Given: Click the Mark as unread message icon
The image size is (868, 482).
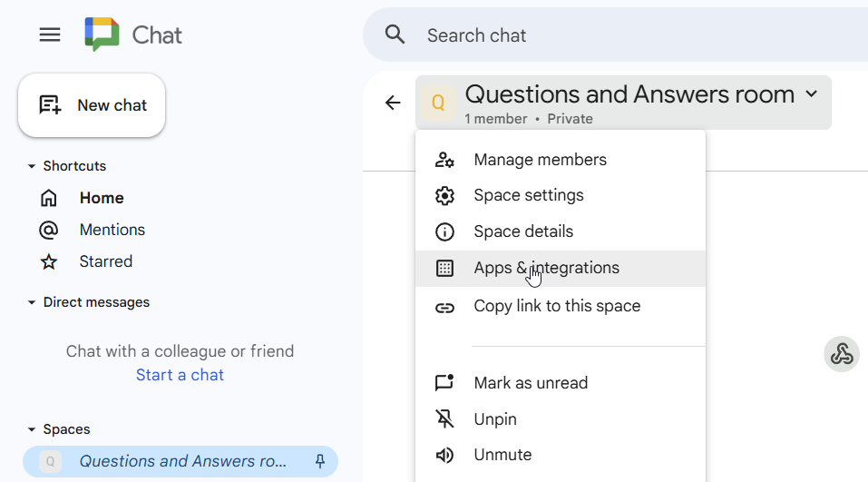Looking at the screenshot, I should (x=444, y=383).
